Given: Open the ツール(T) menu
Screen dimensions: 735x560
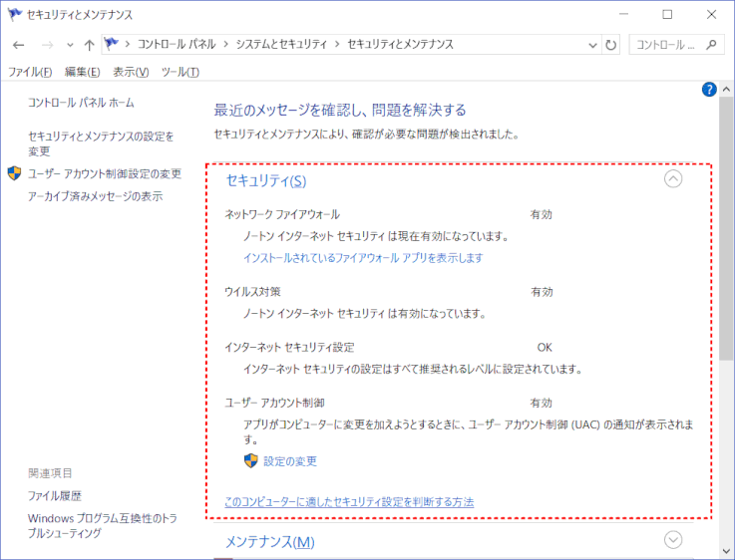Looking at the screenshot, I should pos(180,72).
